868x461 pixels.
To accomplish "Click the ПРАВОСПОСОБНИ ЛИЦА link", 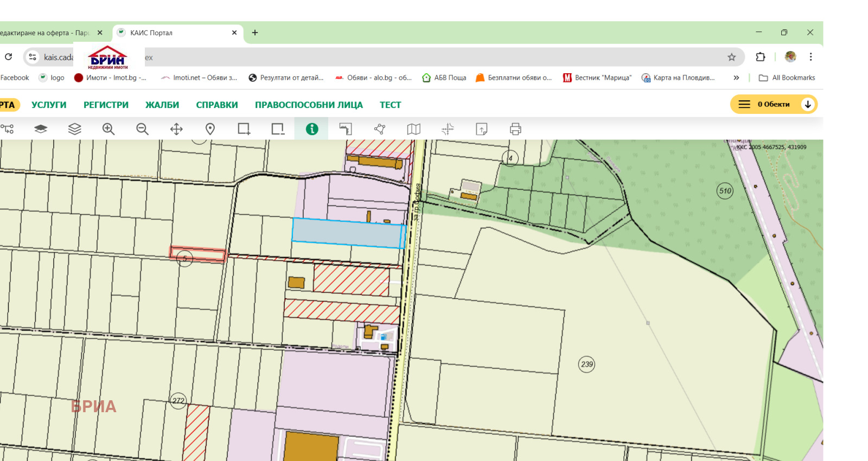I will (309, 105).
